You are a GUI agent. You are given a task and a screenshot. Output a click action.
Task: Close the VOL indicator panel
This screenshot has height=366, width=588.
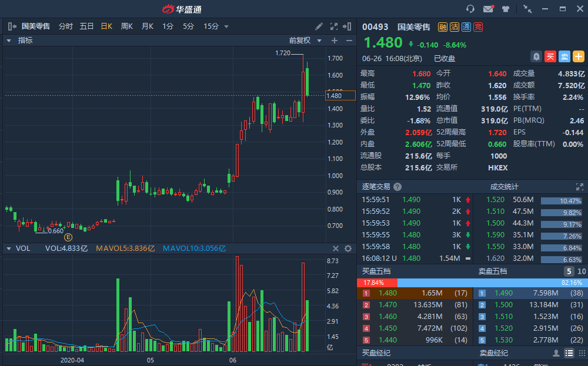[x=336, y=249]
